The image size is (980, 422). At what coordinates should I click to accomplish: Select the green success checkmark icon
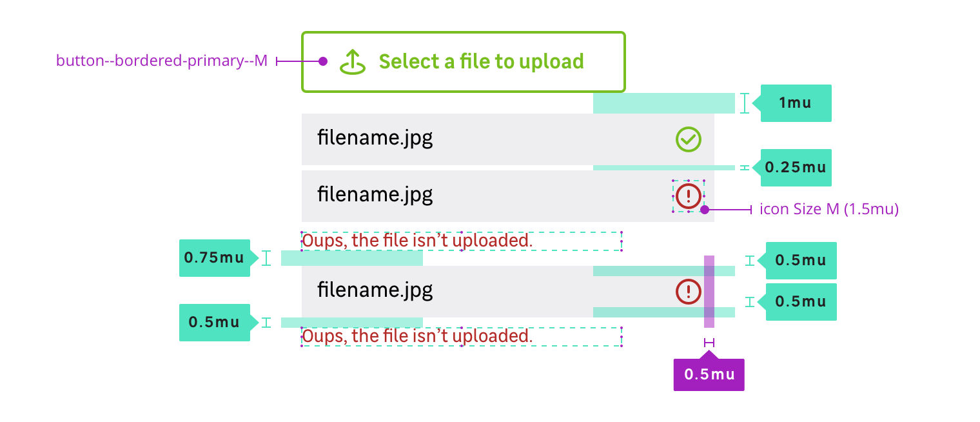tap(688, 139)
